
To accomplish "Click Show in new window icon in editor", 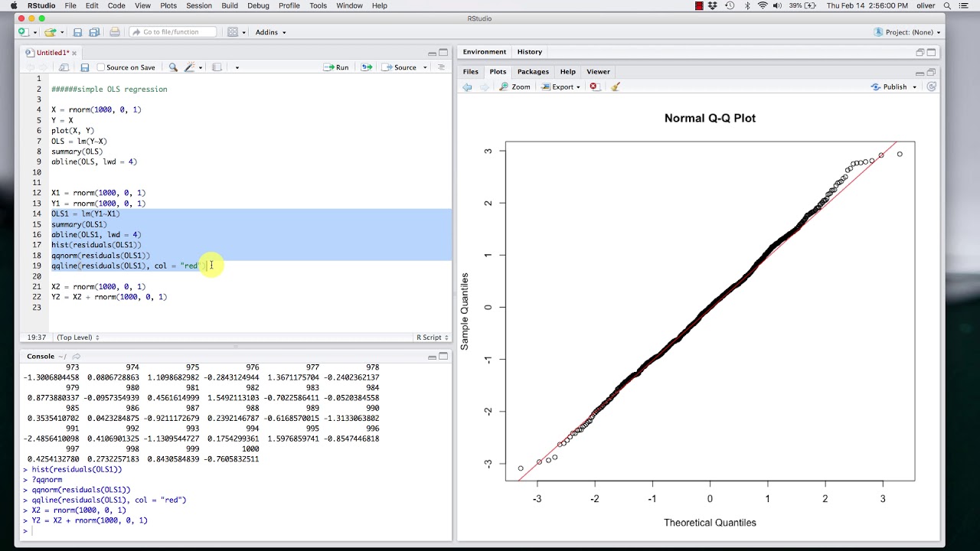I will point(64,67).
